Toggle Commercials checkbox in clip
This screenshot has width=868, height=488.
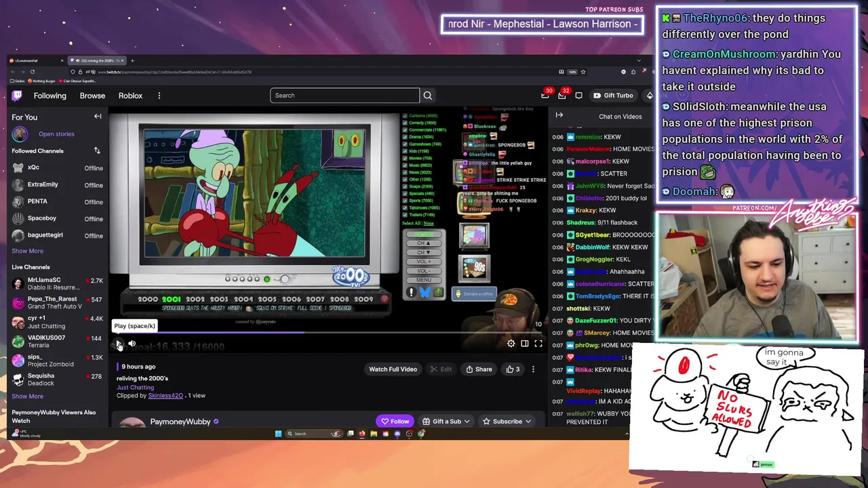point(406,130)
